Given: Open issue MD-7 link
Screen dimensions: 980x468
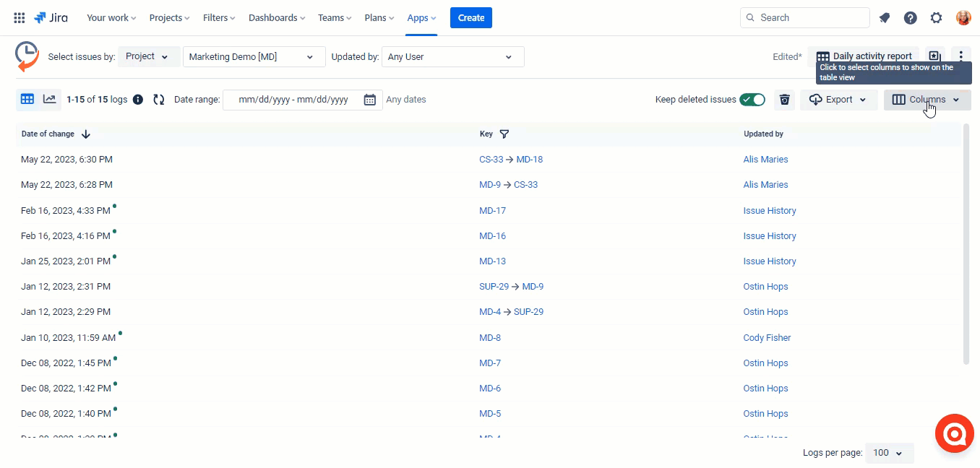Looking at the screenshot, I should click(490, 363).
